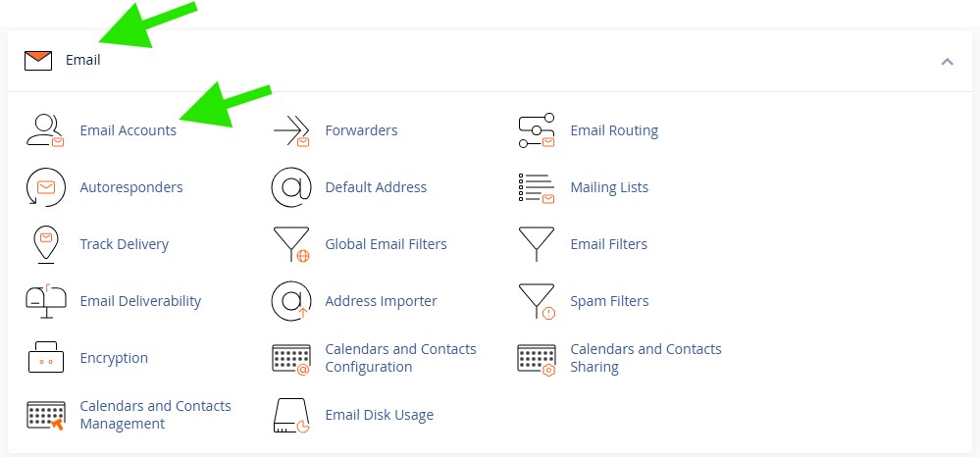
Task: Click the Email Accounts person icon
Action: coord(45,130)
